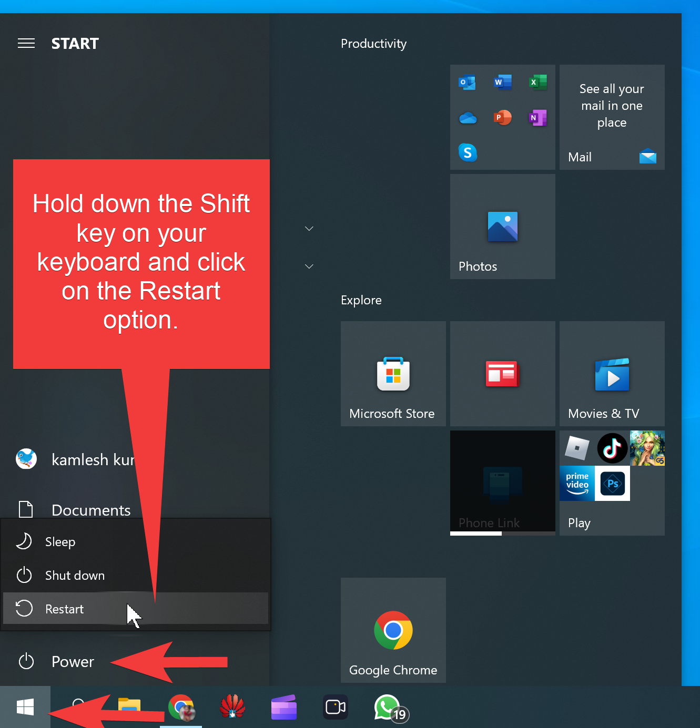This screenshot has height=728, width=700.
Task: Select Shut down from the power menu
Action: [136, 575]
